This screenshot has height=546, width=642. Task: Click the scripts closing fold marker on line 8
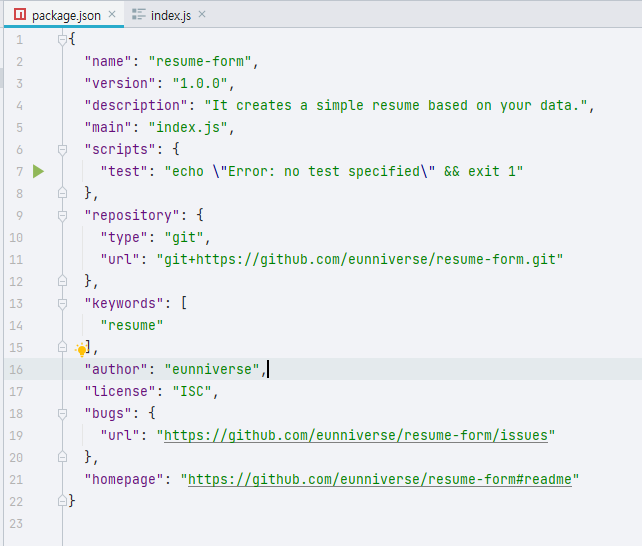point(62,193)
